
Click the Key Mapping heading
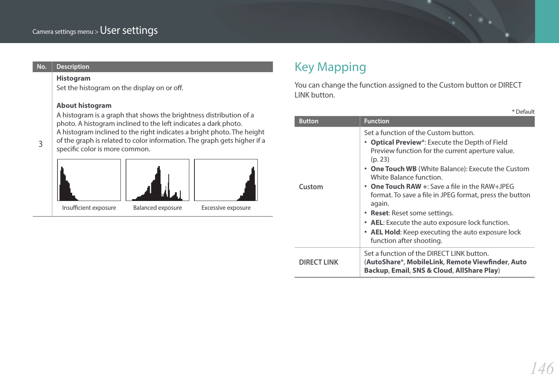pos(330,67)
